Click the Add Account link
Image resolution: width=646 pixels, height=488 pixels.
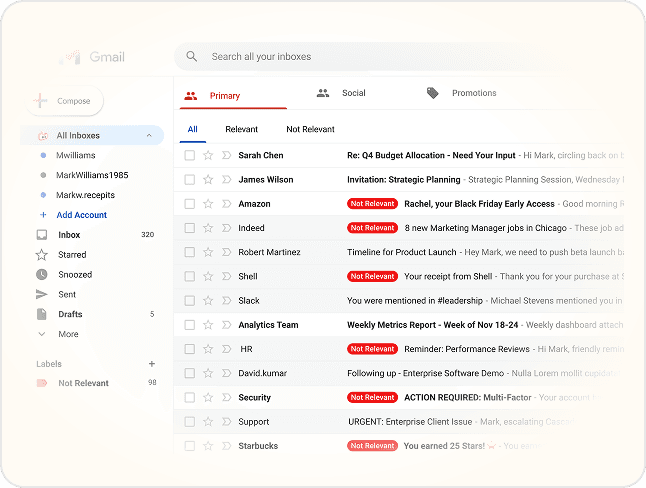pyautogui.click(x=82, y=215)
